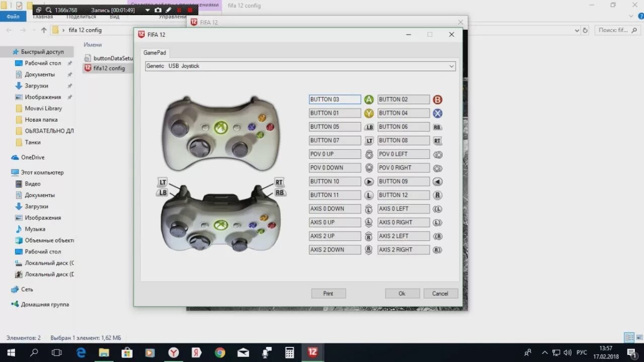644x362 pixels.
Task: Click the left stick icon beside AXIS 0 DOWN
Action: 369,209
